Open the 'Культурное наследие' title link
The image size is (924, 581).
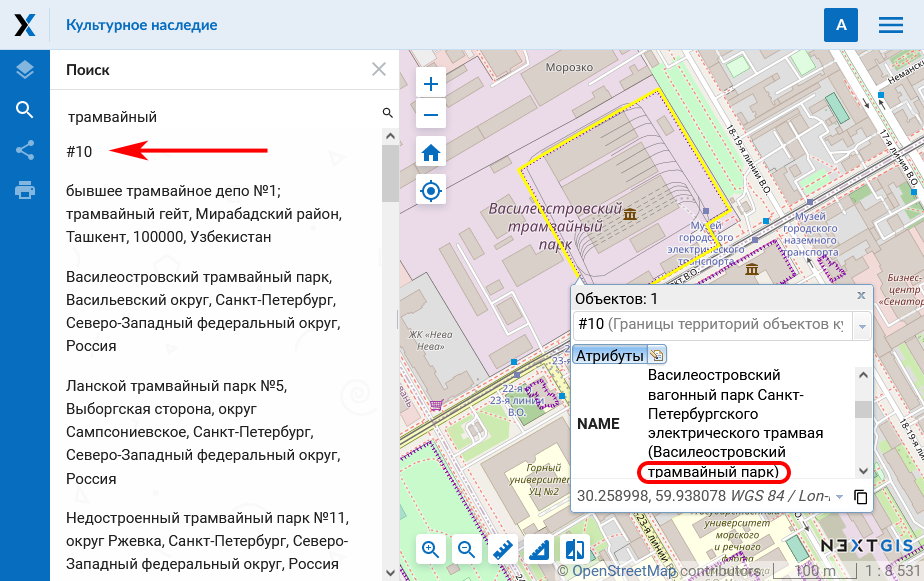(141, 25)
